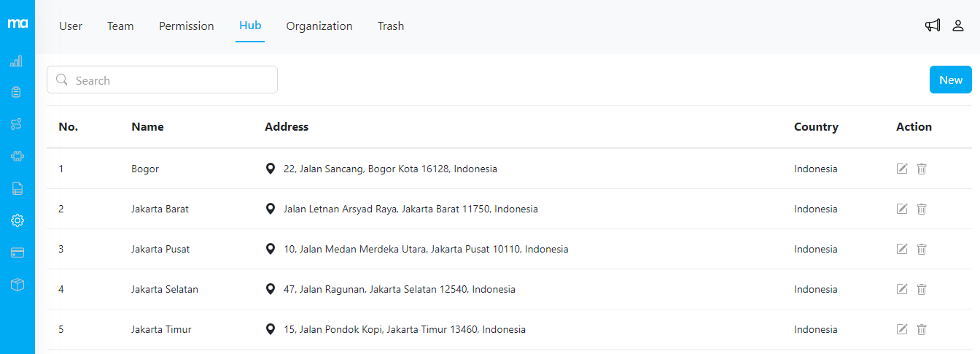The image size is (980, 354).
Task: Click the ma logo at top left
Action: click(17, 23)
